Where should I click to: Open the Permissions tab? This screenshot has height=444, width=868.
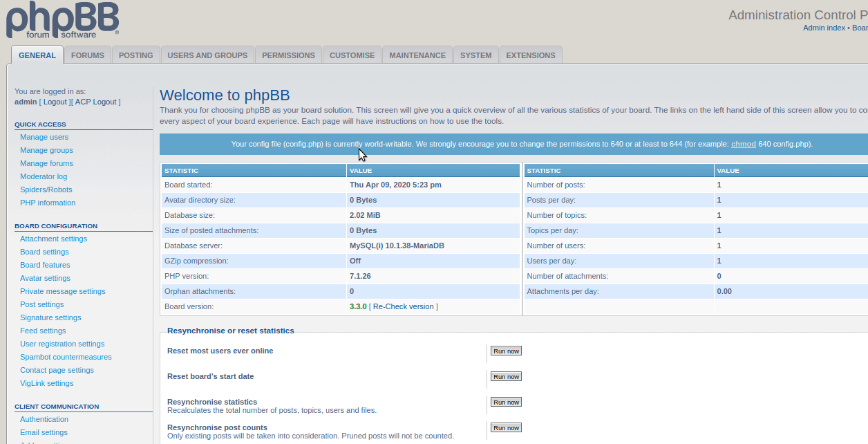[x=288, y=55]
